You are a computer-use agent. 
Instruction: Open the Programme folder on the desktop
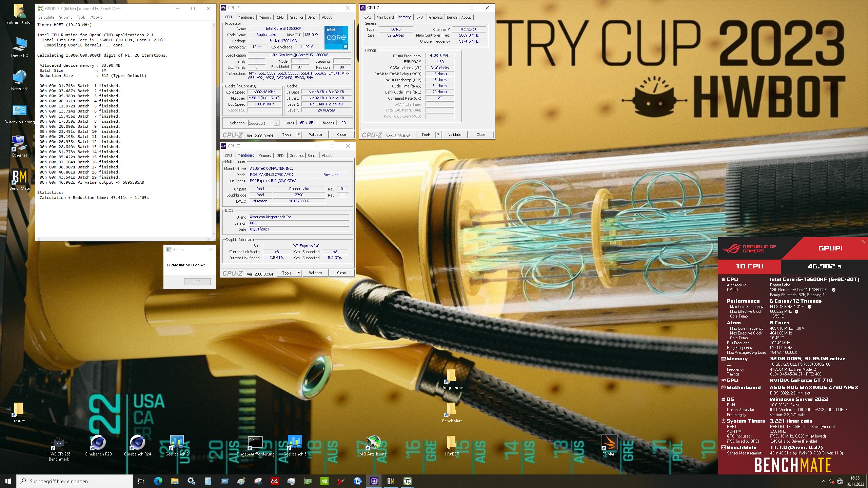(x=452, y=379)
